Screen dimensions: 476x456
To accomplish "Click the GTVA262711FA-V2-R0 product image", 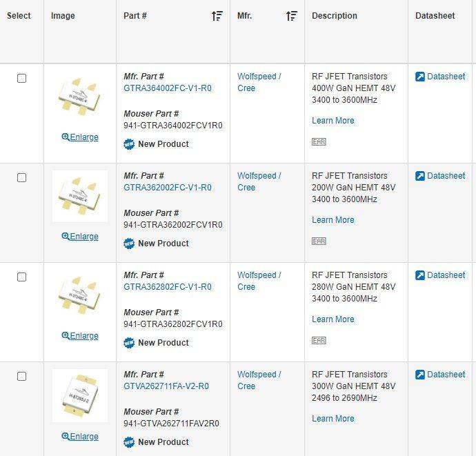I will click(x=80, y=395).
